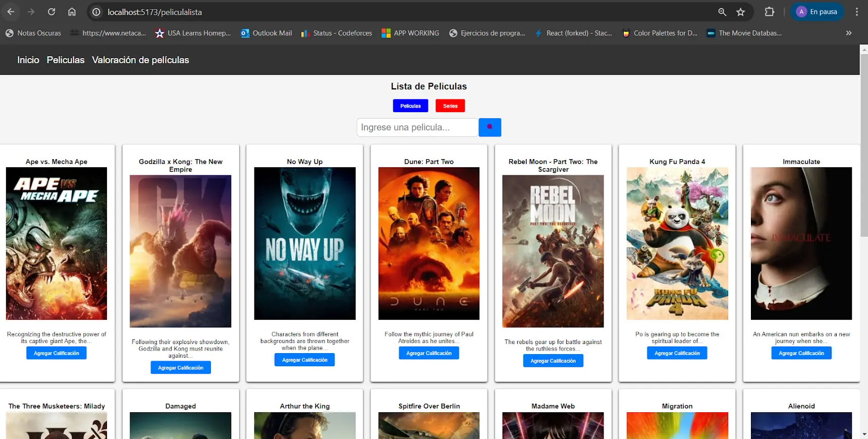868x439 pixels.
Task: Open the profile 'En pausa' button
Action: (817, 12)
